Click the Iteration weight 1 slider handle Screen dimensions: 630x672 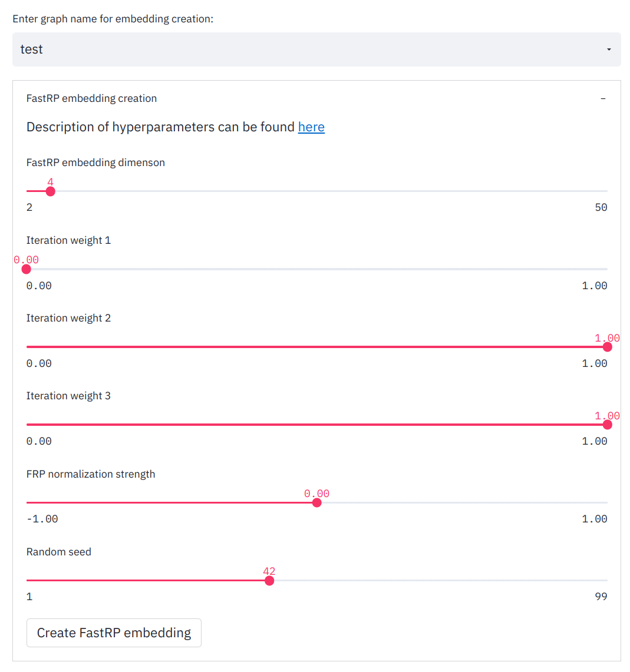(x=27, y=269)
